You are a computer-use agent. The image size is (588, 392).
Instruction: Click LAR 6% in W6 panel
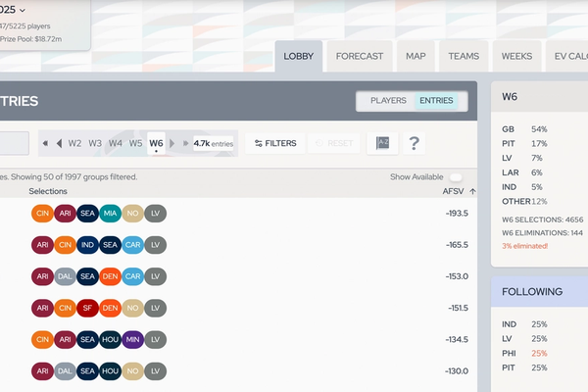pos(522,172)
